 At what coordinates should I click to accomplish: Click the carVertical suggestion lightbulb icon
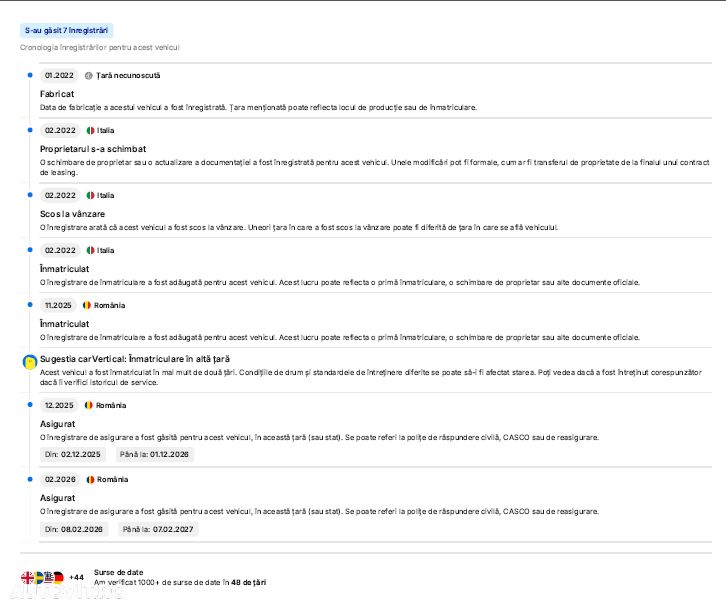click(x=30, y=360)
